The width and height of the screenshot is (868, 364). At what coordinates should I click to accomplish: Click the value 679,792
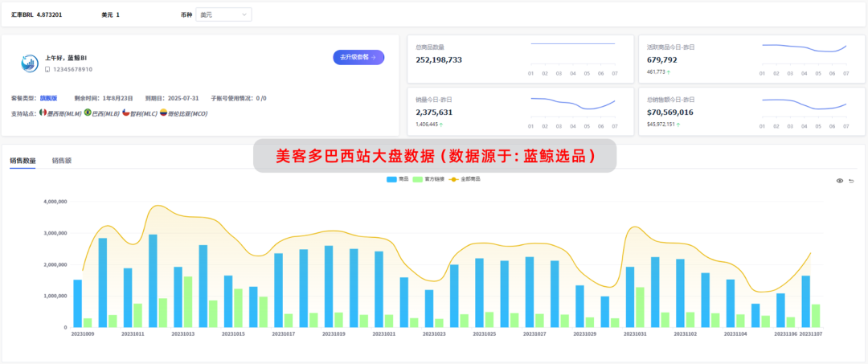pyautogui.click(x=662, y=59)
